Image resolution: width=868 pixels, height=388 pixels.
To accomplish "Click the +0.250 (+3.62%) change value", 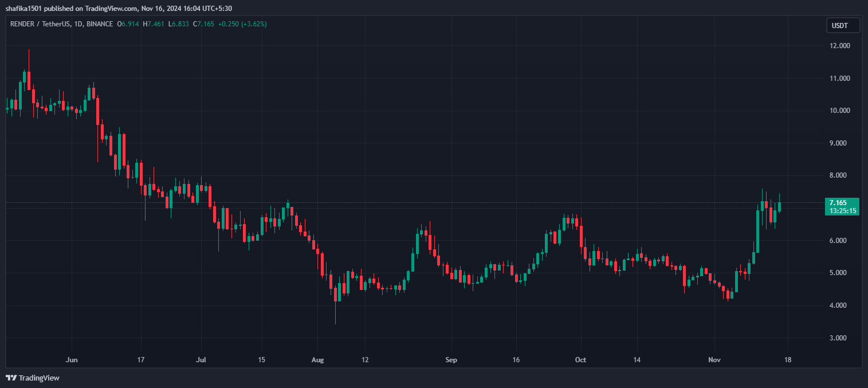I will point(242,24).
